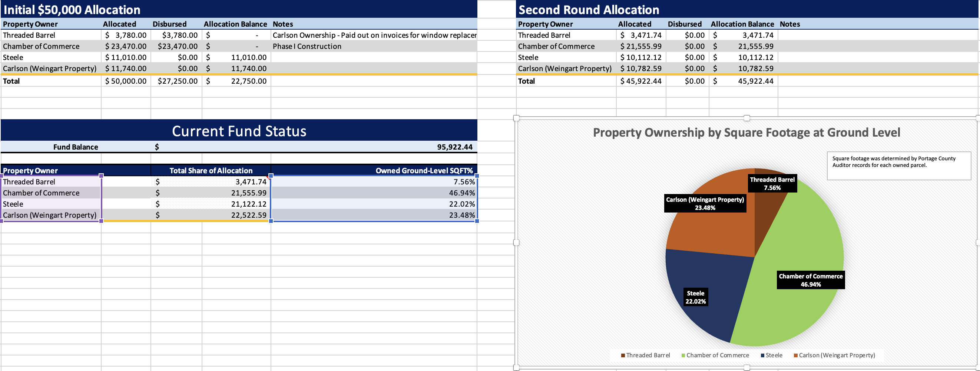The image size is (980, 371).
Task: Click Carlson's $11,740.00 initial allocated cell
Action: [x=126, y=68]
